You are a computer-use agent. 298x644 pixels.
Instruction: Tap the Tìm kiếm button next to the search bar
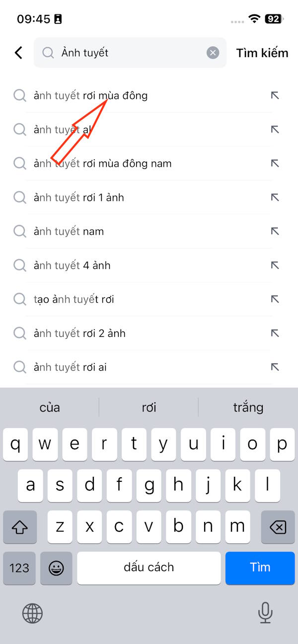click(262, 53)
